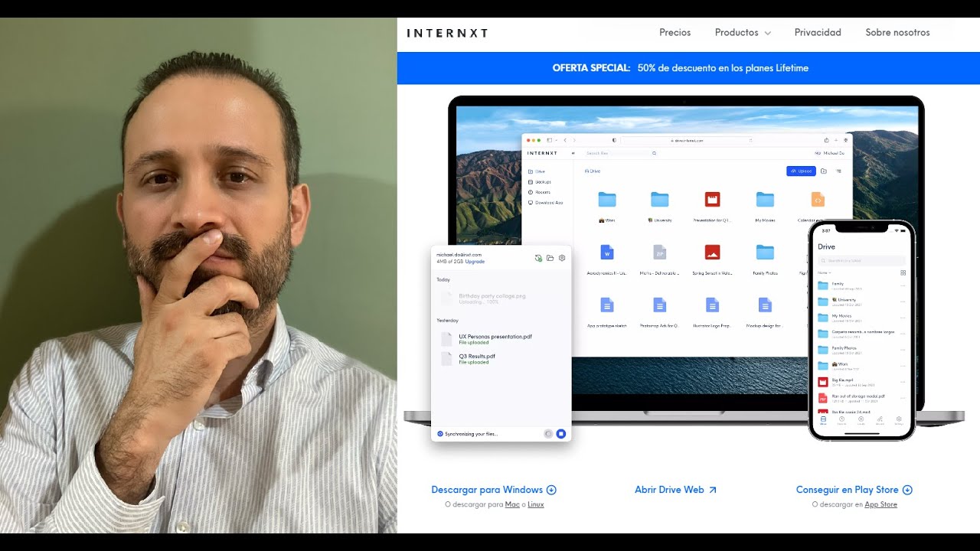Tap the create plus tab on phone
Screen dimensions: 980x551
(x=861, y=420)
